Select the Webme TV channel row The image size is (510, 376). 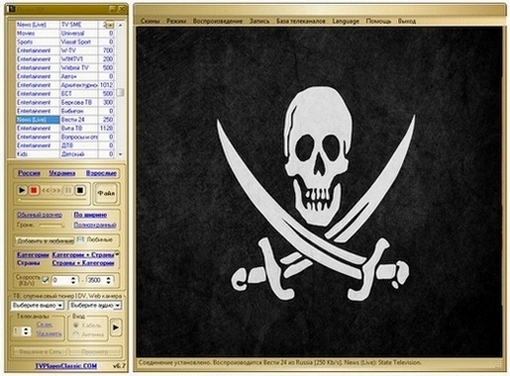[65, 68]
